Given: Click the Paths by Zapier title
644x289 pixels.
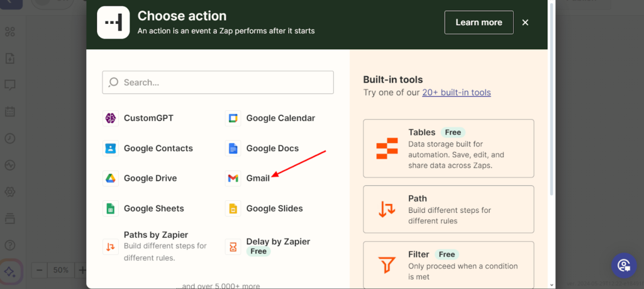Looking at the screenshot, I should coord(156,235).
